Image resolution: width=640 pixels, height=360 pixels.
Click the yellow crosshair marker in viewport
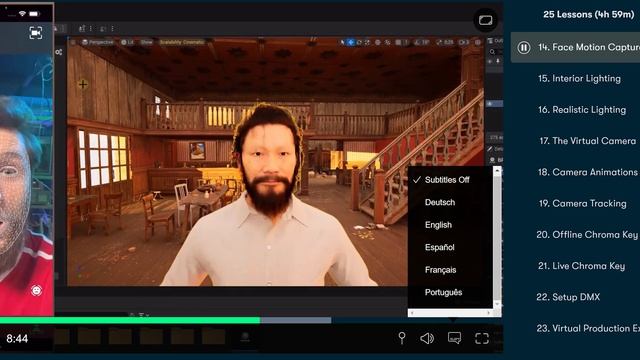click(83, 84)
